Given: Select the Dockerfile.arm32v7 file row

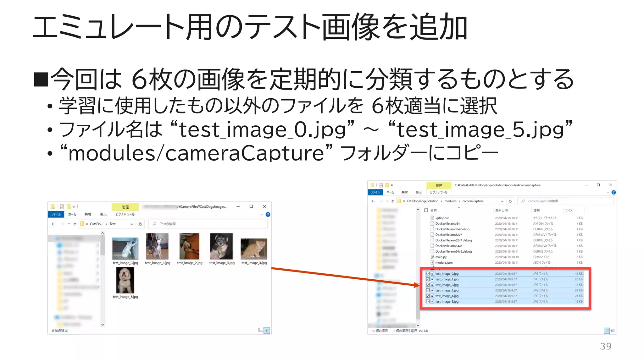Looking at the screenshot, I should point(506,235).
